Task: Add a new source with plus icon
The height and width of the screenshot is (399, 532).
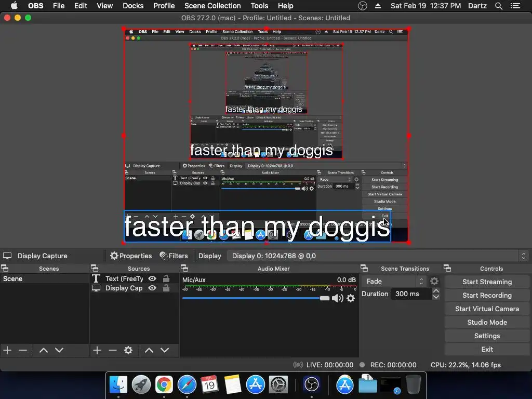Action: coord(97,350)
